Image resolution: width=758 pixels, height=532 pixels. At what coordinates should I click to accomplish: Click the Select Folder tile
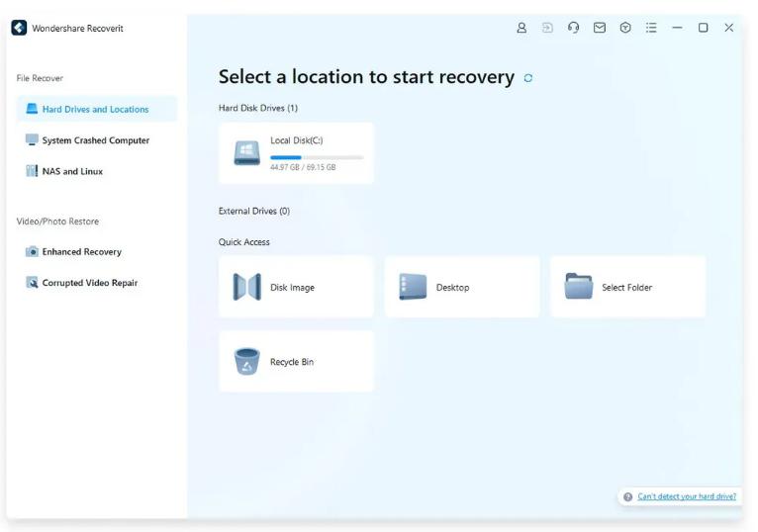point(627,288)
